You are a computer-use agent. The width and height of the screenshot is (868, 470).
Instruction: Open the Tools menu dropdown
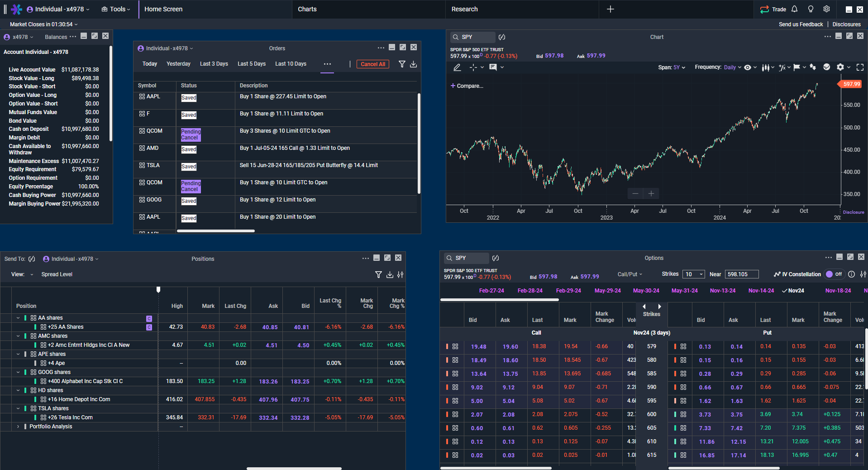coord(116,9)
